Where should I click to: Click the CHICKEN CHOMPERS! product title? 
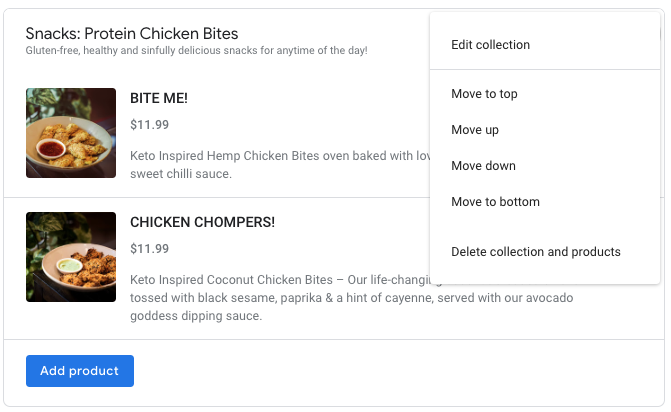click(x=202, y=222)
